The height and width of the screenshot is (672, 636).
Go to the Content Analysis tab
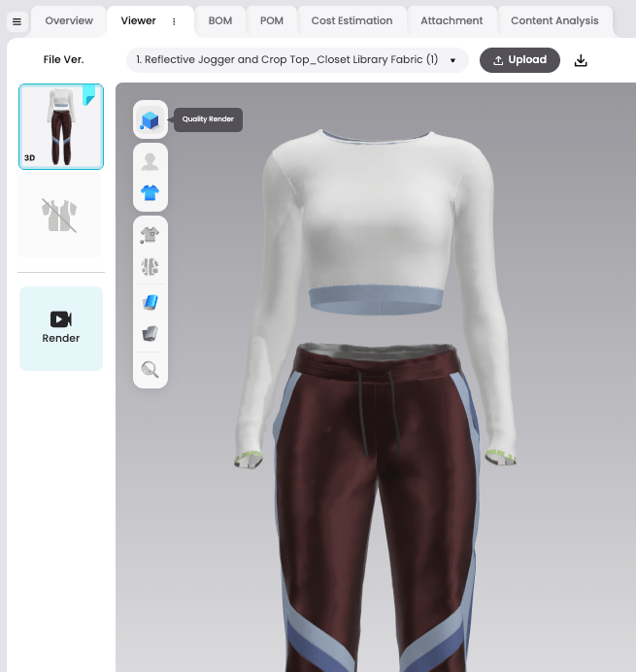554,21
